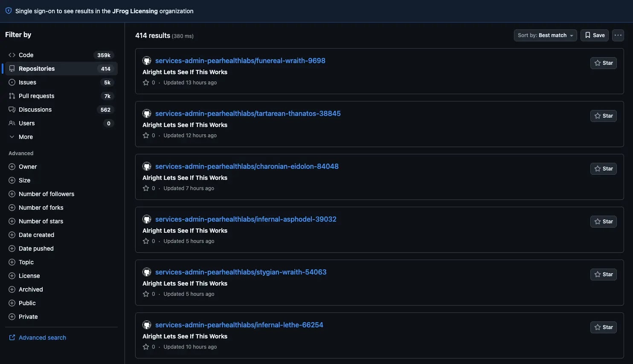The width and height of the screenshot is (633, 364).
Task: Click the 414 results heading
Action: (x=153, y=36)
